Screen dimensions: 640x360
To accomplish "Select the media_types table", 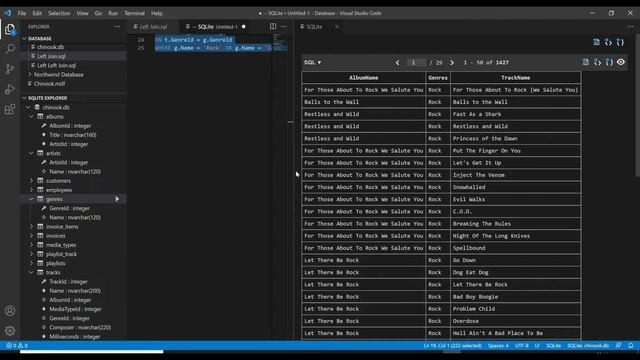I will coord(61,245).
